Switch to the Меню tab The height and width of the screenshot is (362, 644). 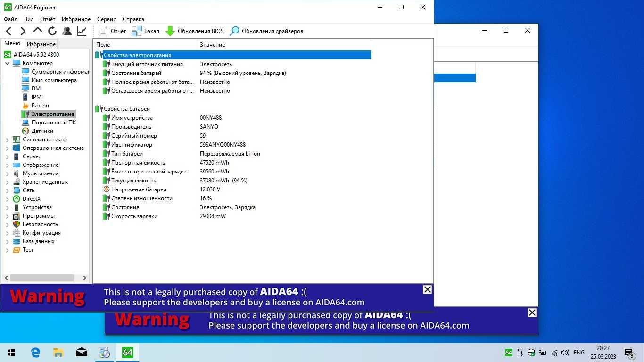coord(12,43)
